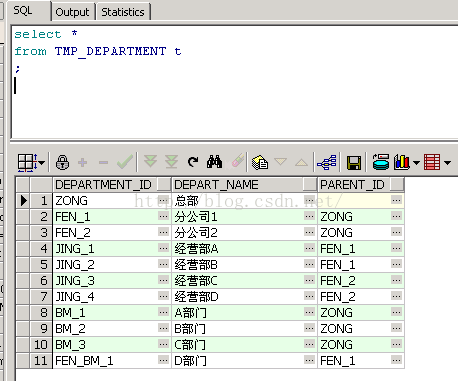Viewport: 458px width, 381px height.
Task: Open ellipsis editor for the ZONG department ID cell
Action: point(163,200)
